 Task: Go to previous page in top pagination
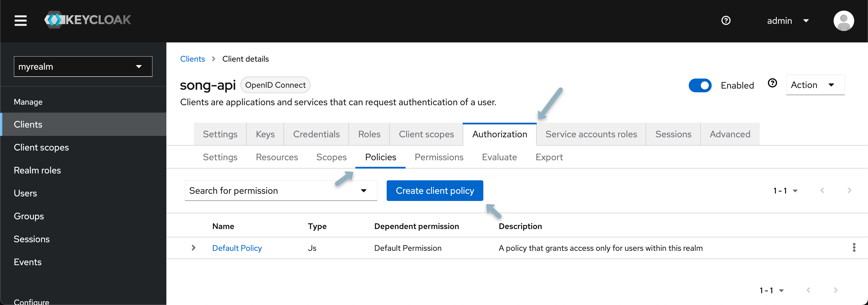click(x=822, y=191)
